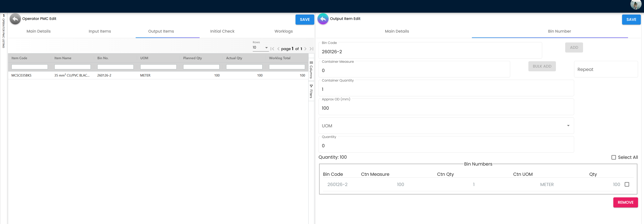Switch to the Input Items tab

point(99,31)
